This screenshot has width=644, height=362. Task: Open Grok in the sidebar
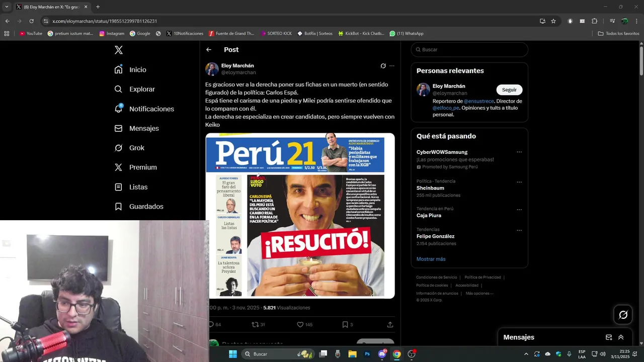tap(129, 148)
